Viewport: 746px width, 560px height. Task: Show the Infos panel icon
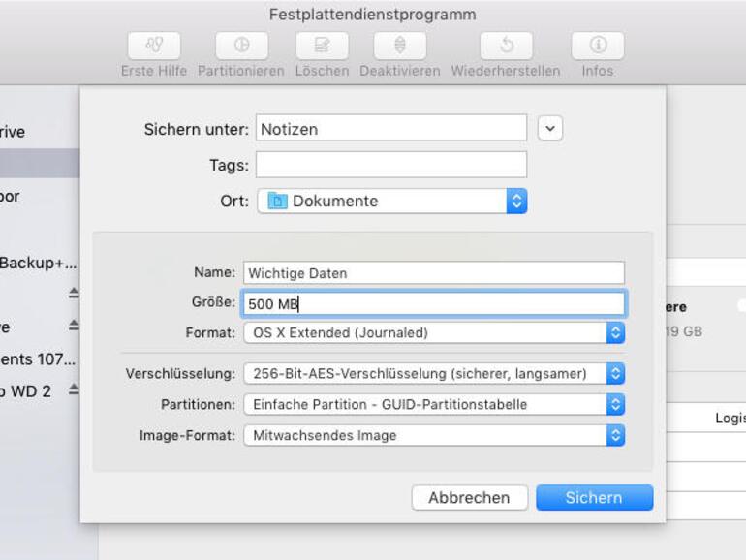[598, 46]
